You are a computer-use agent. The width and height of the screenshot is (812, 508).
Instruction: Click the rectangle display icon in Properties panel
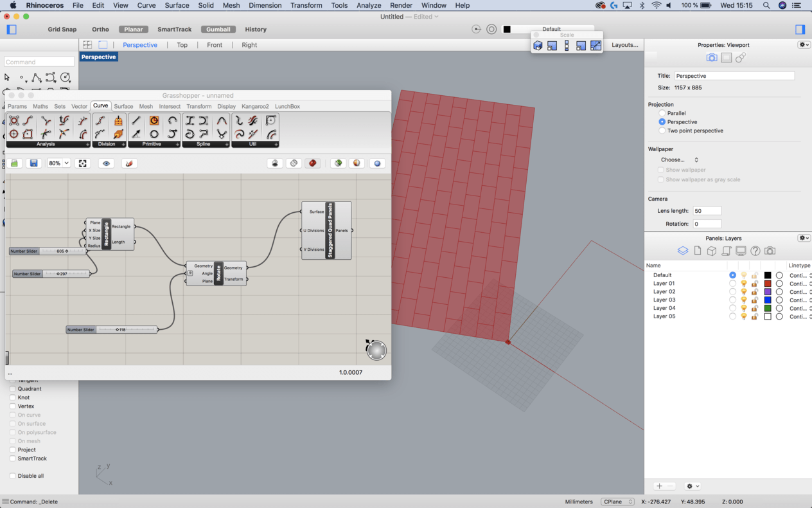(x=726, y=58)
